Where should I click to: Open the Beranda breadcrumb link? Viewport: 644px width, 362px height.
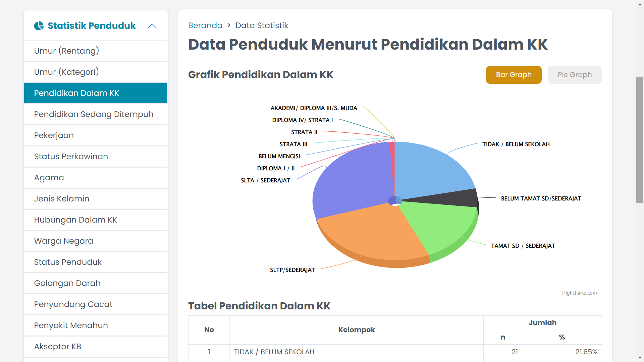[x=205, y=25]
